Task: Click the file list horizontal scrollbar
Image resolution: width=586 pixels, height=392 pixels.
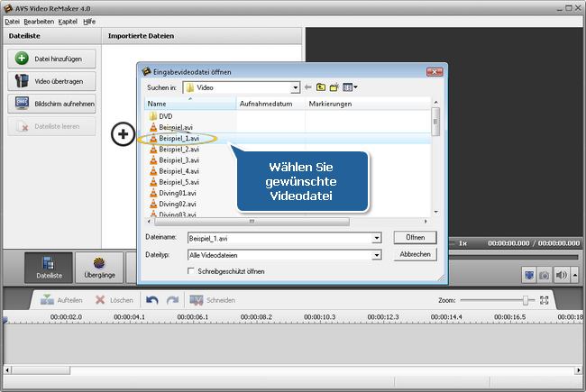Action: 252,221
